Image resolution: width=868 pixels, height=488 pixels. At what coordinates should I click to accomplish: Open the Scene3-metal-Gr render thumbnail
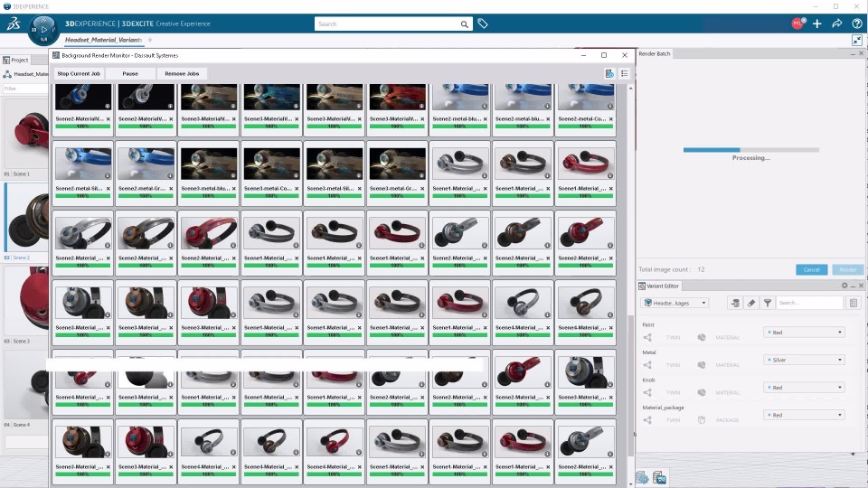(397, 164)
